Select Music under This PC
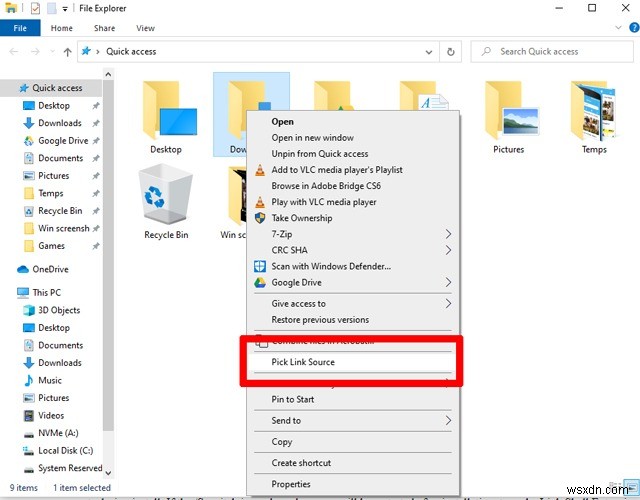 (x=42, y=380)
